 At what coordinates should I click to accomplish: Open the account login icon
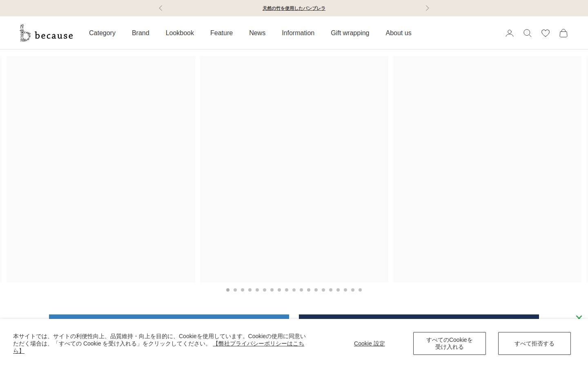coord(510,33)
